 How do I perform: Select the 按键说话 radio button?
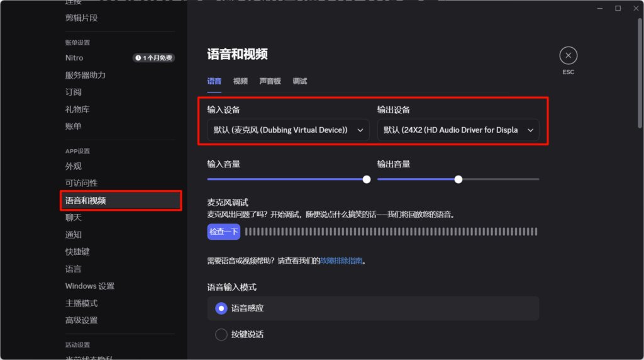click(221, 335)
